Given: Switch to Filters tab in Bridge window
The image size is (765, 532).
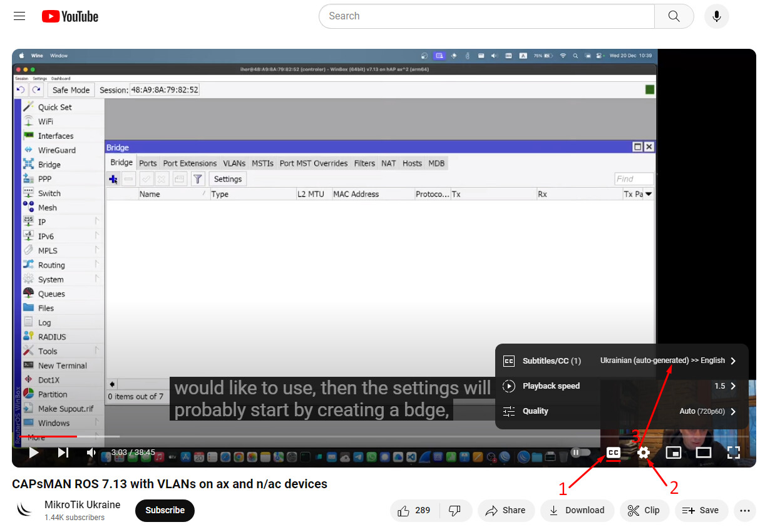Looking at the screenshot, I should tap(364, 163).
